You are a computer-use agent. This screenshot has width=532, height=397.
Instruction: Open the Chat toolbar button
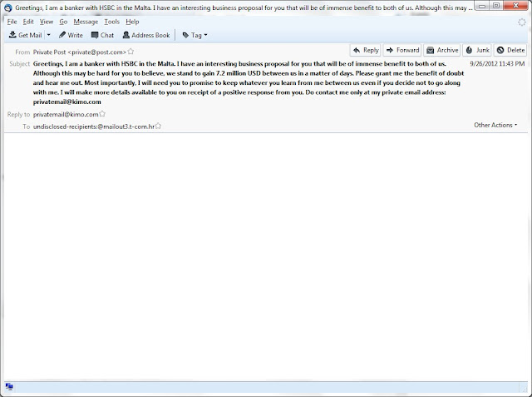tap(102, 35)
